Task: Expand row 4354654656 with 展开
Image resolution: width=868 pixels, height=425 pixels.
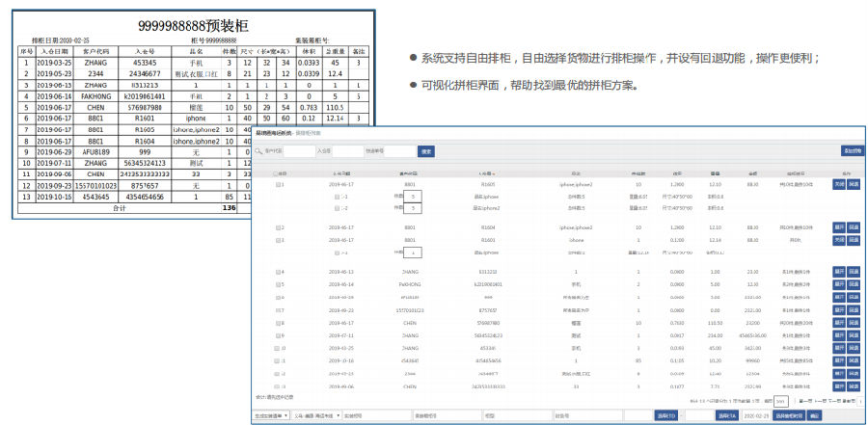Action: [x=839, y=360]
